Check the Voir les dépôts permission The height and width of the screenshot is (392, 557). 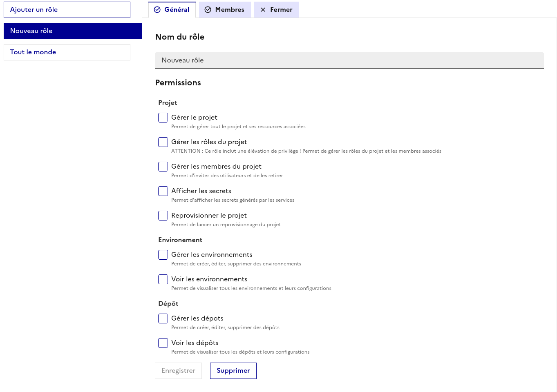tap(163, 343)
